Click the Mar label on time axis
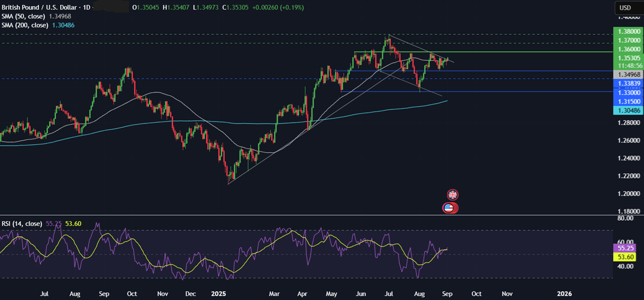This screenshot has height=300, width=644. [274, 293]
